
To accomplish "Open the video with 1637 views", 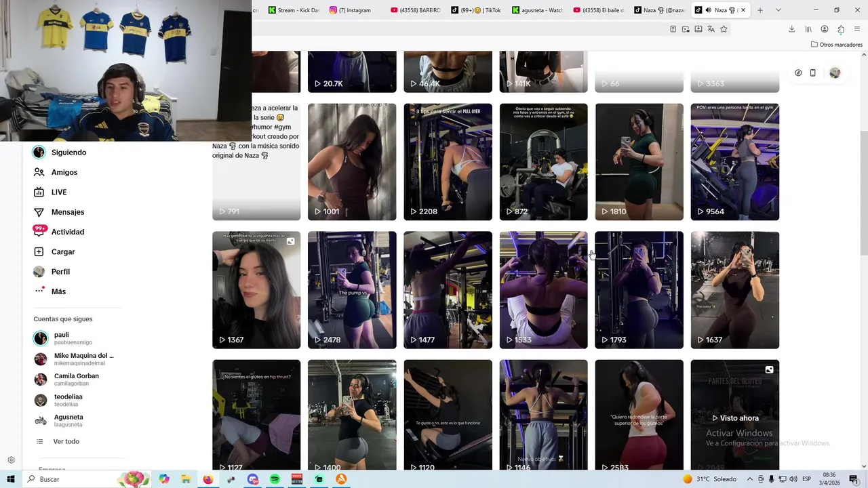I will click(735, 290).
